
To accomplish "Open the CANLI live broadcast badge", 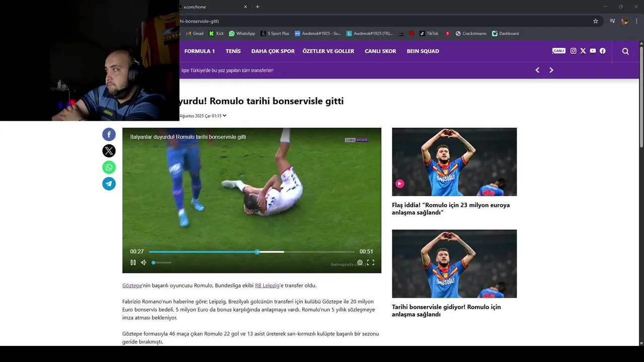I will click(x=559, y=51).
